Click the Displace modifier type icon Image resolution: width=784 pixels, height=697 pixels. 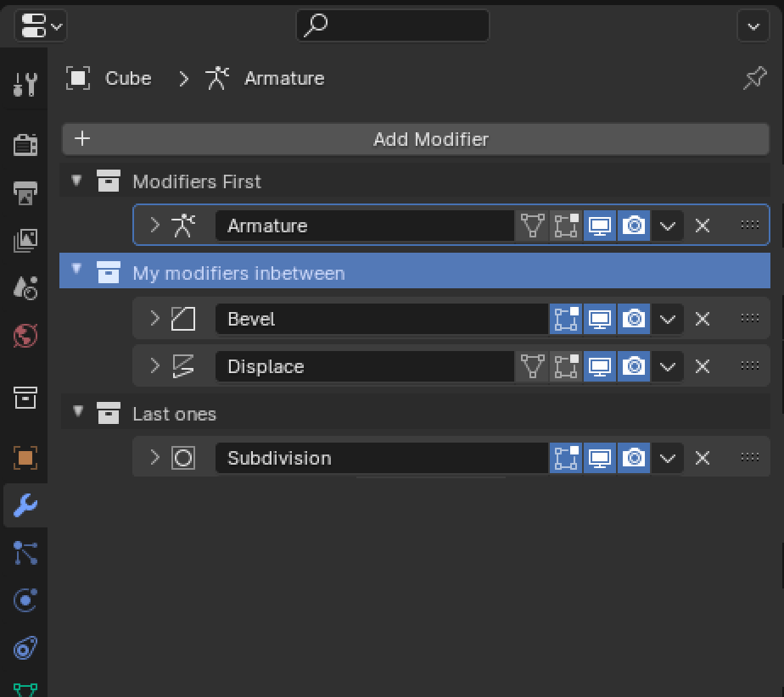click(183, 366)
